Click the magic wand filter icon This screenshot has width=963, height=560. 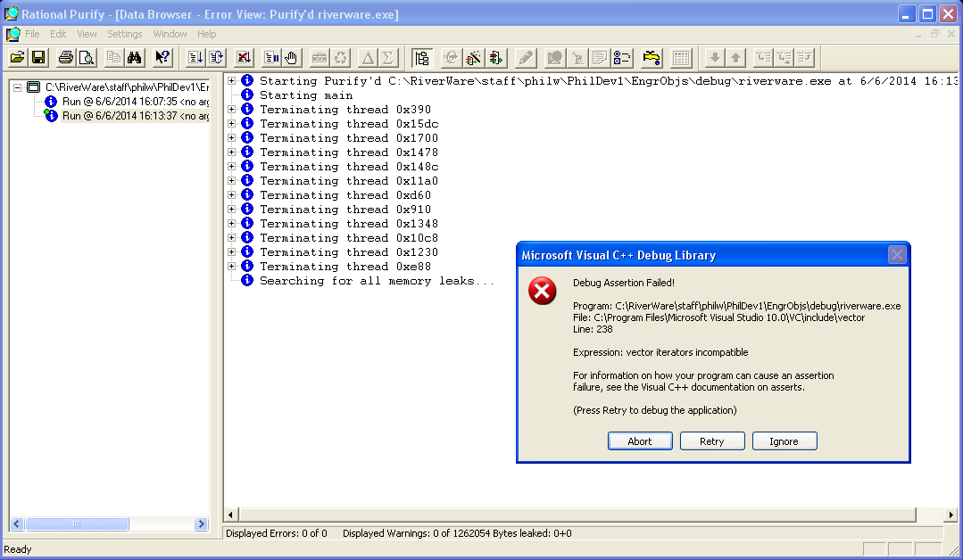click(x=473, y=58)
